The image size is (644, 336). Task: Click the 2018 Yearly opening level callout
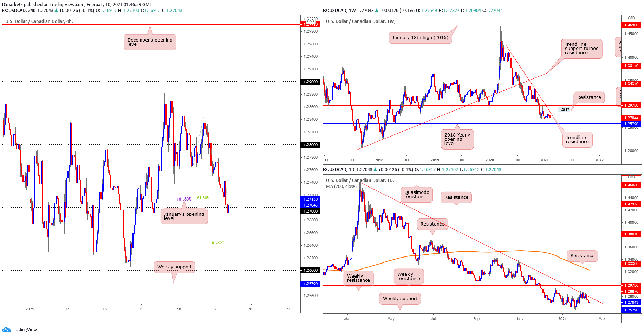pos(457,139)
